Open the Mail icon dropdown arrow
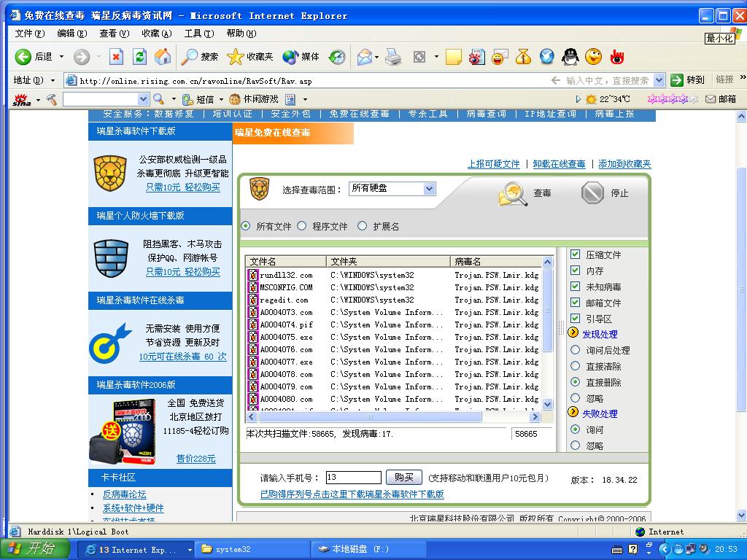The height and width of the screenshot is (560, 747). [x=376, y=57]
